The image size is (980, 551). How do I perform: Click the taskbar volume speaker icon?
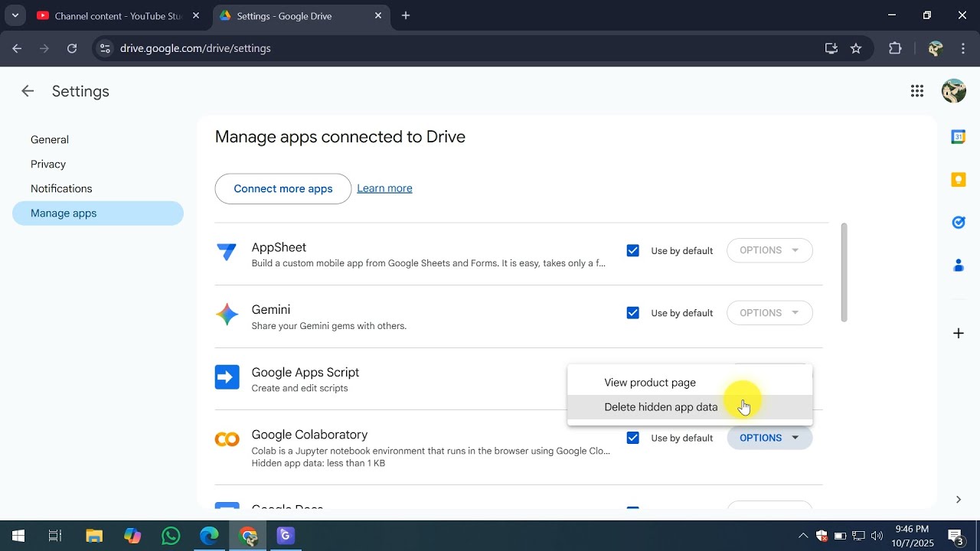pyautogui.click(x=877, y=536)
